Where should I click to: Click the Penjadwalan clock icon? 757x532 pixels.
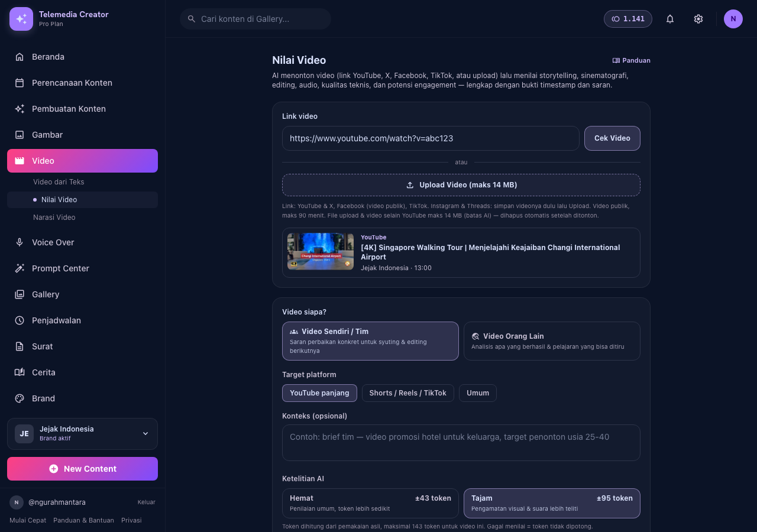(20, 320)
